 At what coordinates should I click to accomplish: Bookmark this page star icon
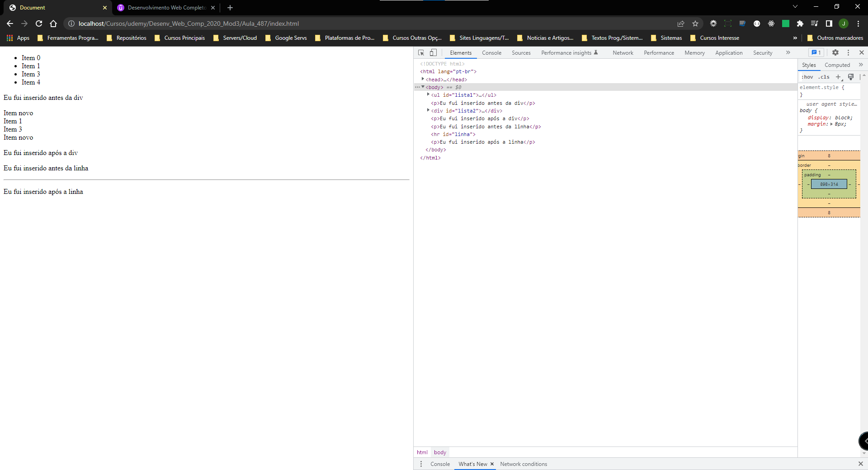[695, 23]
